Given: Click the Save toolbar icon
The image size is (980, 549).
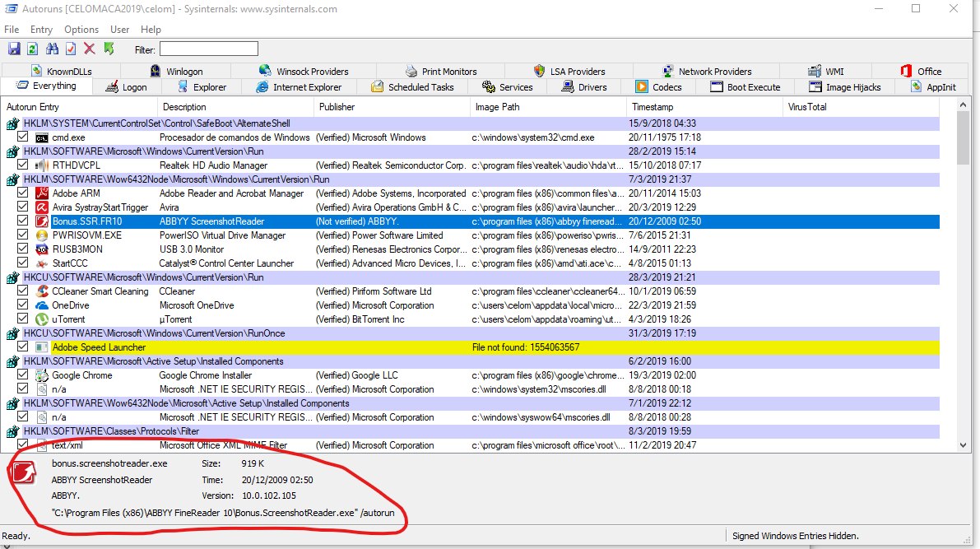Looking at the screenshot, I should [14, 49].
